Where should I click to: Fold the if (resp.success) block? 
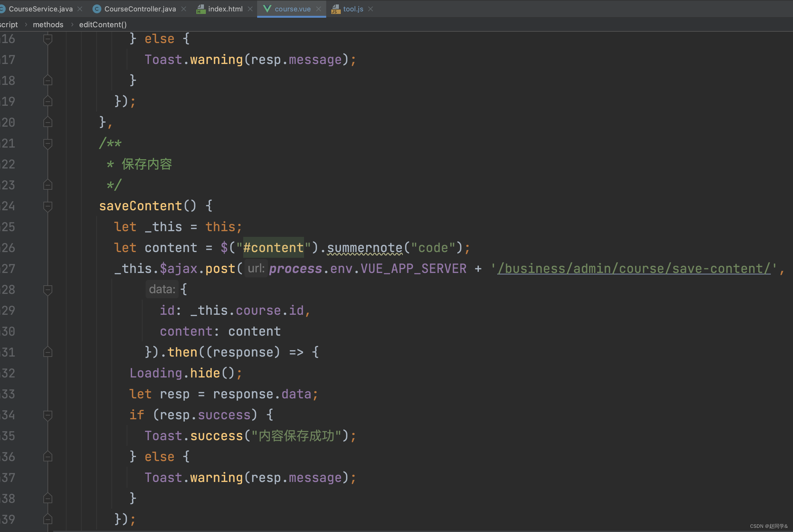[x=48, y=415]
